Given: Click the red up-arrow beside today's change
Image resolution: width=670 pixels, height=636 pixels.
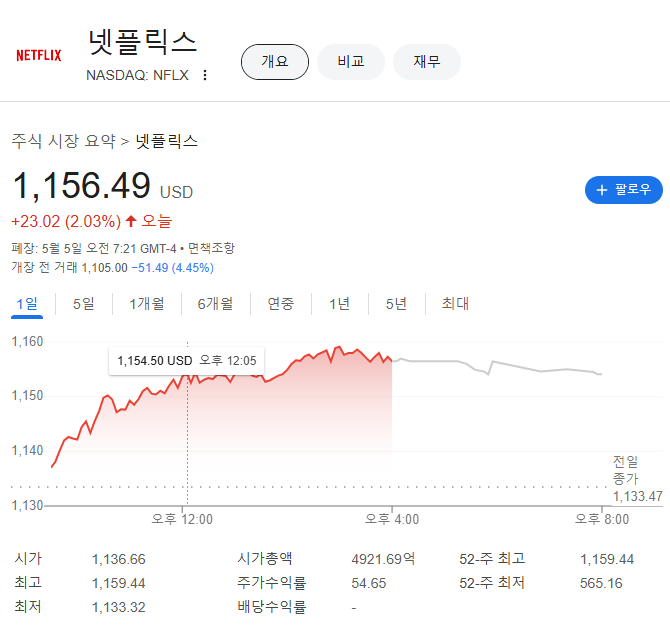Looking at the screenshot, I should tap(131, 221).
